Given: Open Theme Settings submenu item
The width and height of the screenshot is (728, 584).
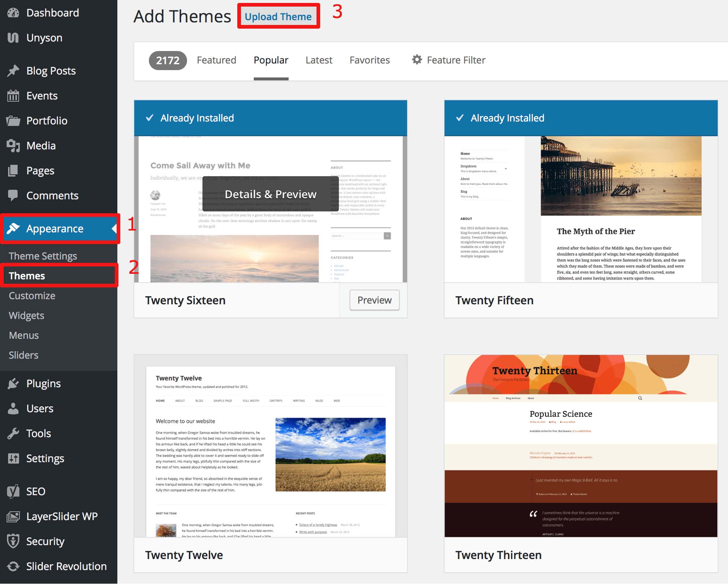Looking at the screenshot, I should click(x=43, y=256).
